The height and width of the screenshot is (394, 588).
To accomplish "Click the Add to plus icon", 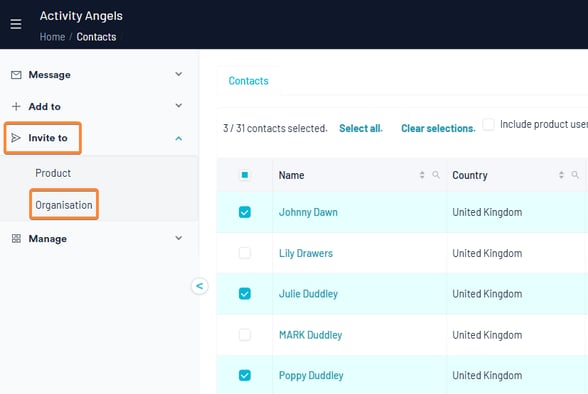I will pyautogui.click(x=16, y=106).
